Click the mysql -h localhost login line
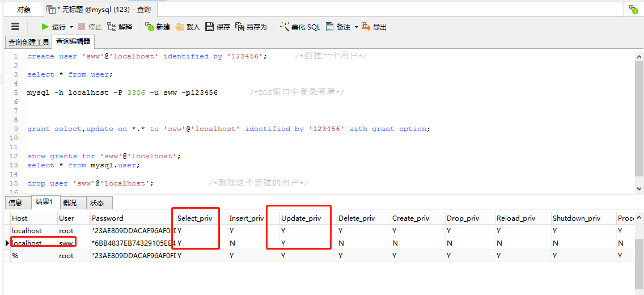The height and width of the screenshot is (295, 644). point(122,92)
